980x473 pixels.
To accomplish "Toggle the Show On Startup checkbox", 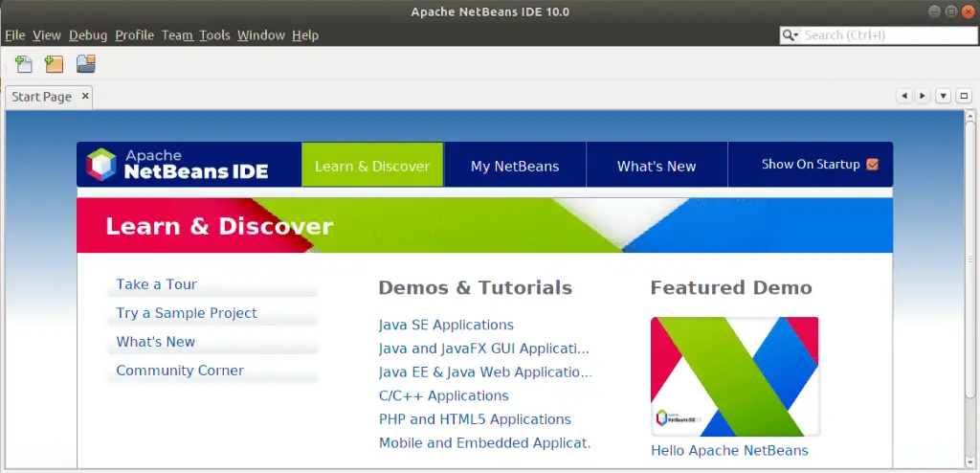I will tap(873, 165).
